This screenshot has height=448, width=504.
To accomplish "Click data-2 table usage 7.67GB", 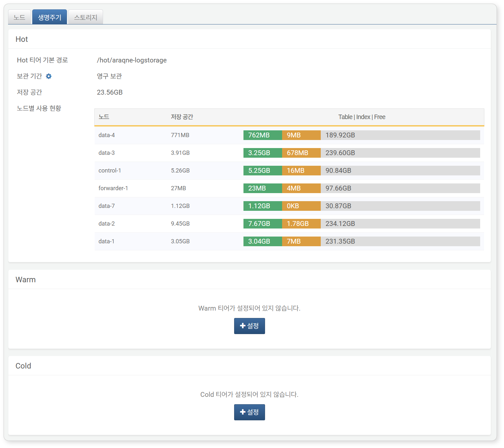I will tap(263, 224).
